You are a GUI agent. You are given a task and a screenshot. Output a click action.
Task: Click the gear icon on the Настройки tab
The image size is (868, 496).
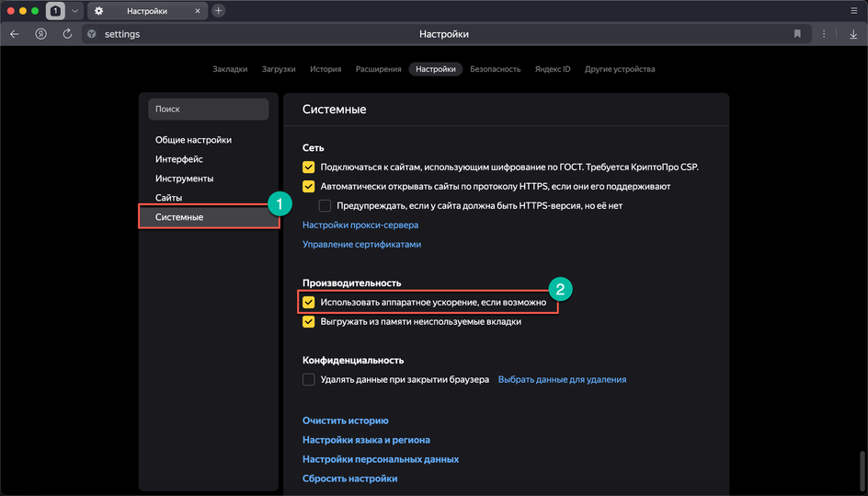(98, 11)
